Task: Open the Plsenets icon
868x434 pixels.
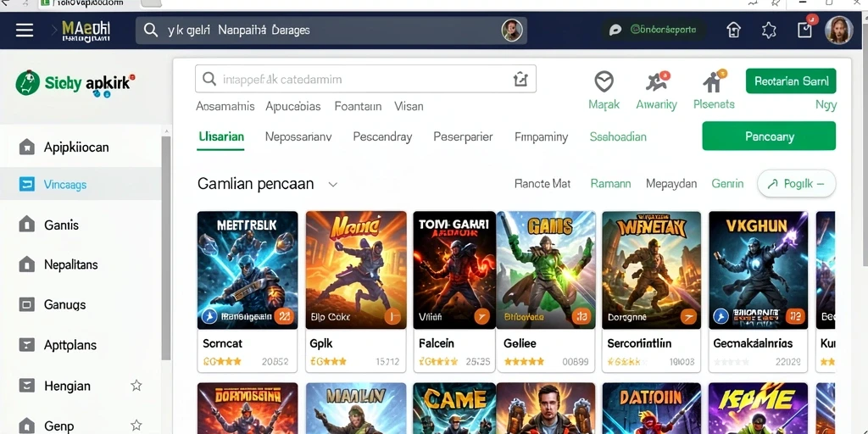Action: tap(714, 81)
